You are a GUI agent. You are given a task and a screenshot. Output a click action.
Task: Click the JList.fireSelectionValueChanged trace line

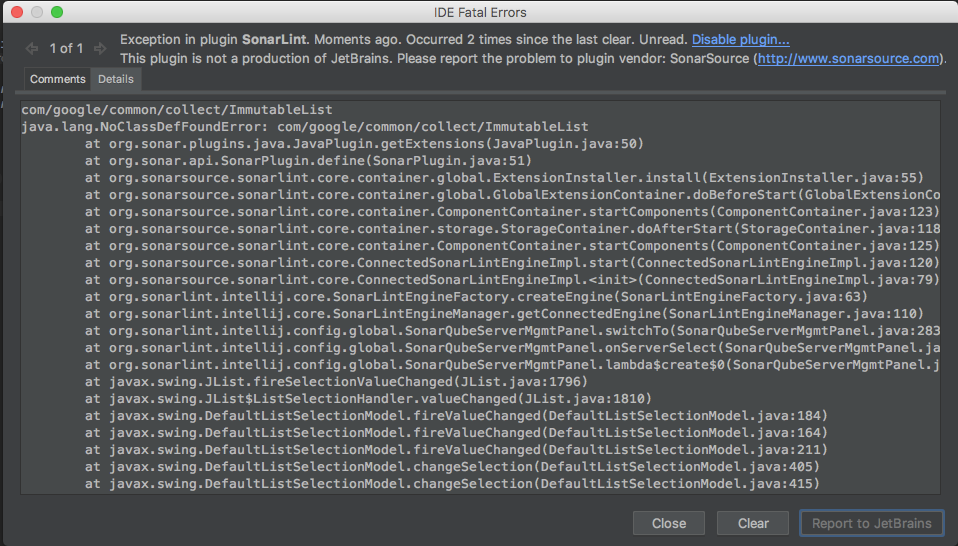[x=336, y=382]
